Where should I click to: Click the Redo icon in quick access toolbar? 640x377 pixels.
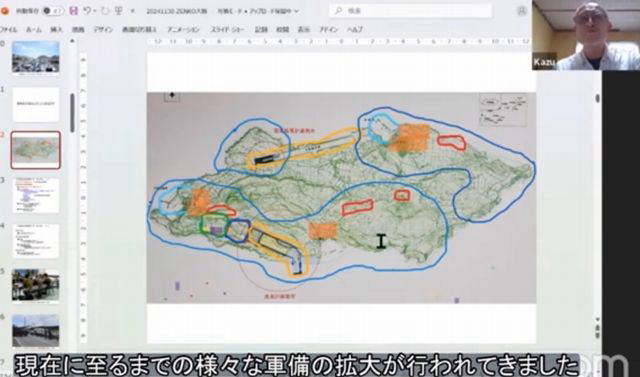105,11
